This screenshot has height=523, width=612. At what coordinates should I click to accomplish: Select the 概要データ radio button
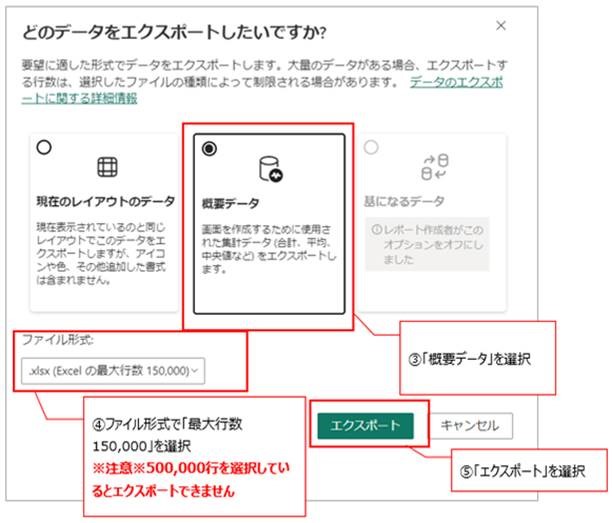[x=208, y=148]
